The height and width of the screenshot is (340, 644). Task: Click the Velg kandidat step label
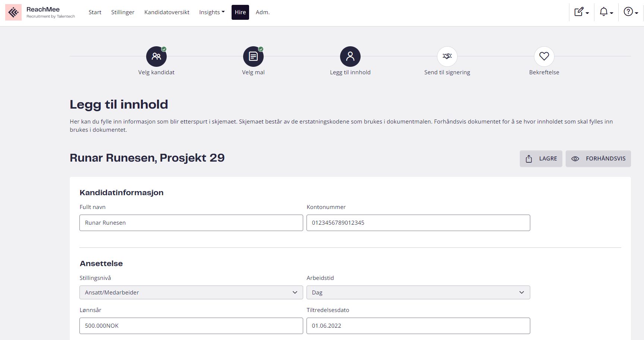tap(156, 72)
